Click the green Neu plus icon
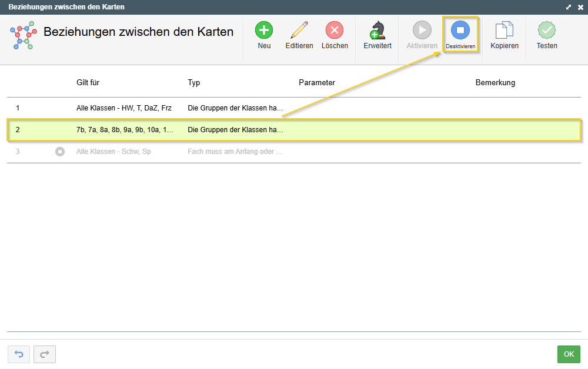The width and height of the screenshot is (588, 369). pos(264,31)
